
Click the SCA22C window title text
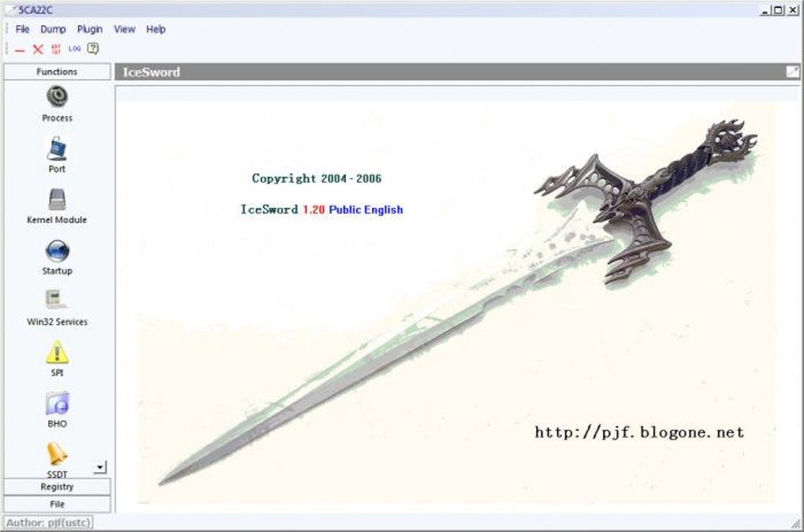(35, 9)
